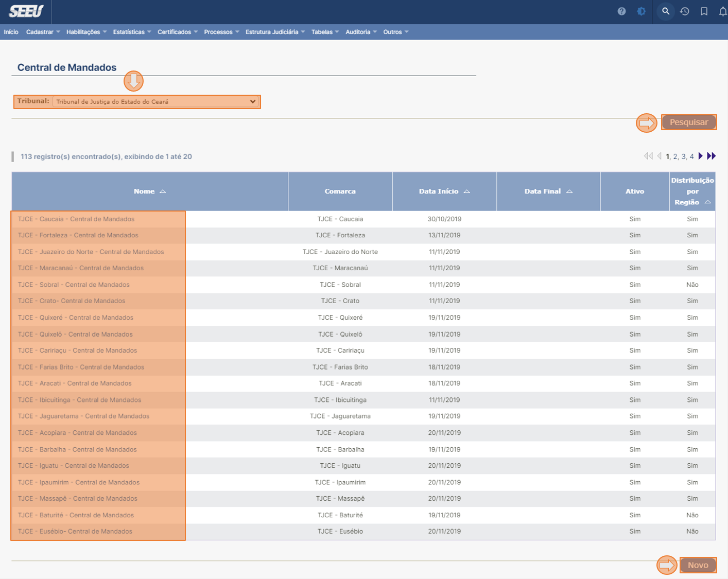Sort by Data Final arrow
Viewport: 728px width, 579px height.
tap(569, 191)
